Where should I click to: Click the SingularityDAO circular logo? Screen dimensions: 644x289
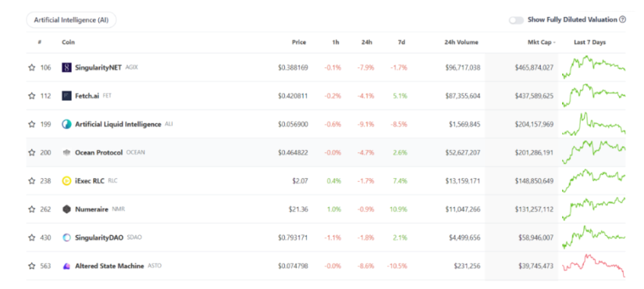(66, 237)
